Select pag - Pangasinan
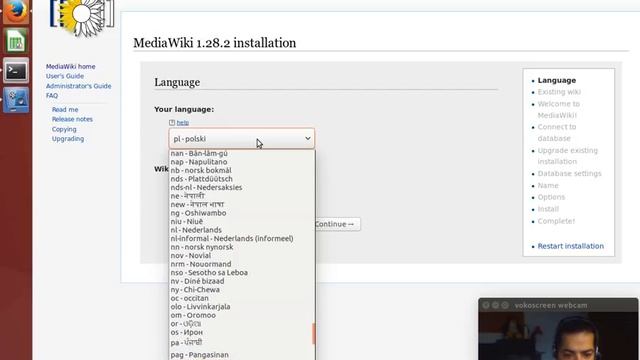This screenshot has height=360, width=640. pyautogui.click(x=242, y=355)
